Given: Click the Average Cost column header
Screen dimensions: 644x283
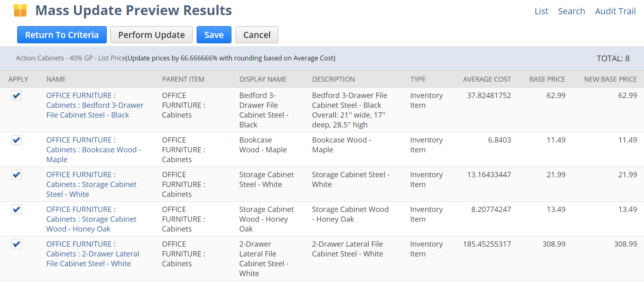Looking at the screenshot, I should tap(487, 79).
